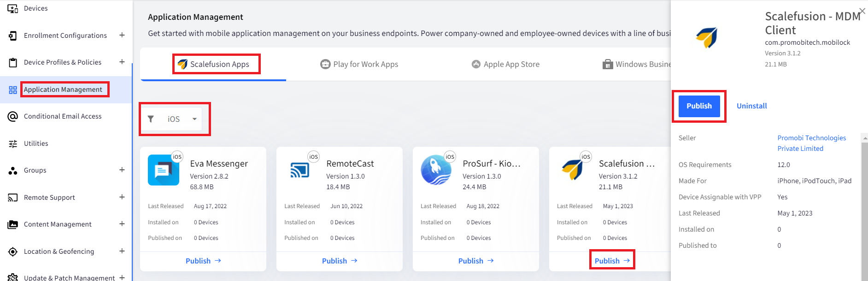
Task: Expand the Remote Support section
Action: tap(122, 197)
